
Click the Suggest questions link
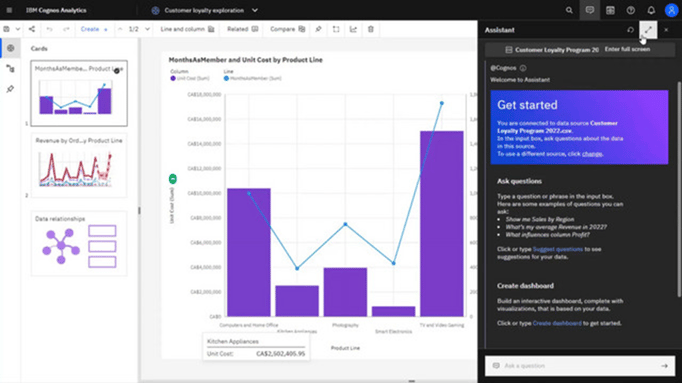[558, 249]
